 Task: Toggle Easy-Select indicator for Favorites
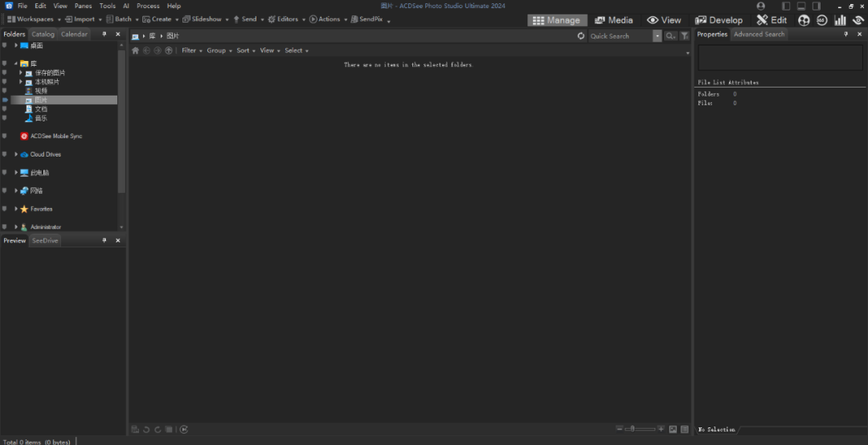5,209
